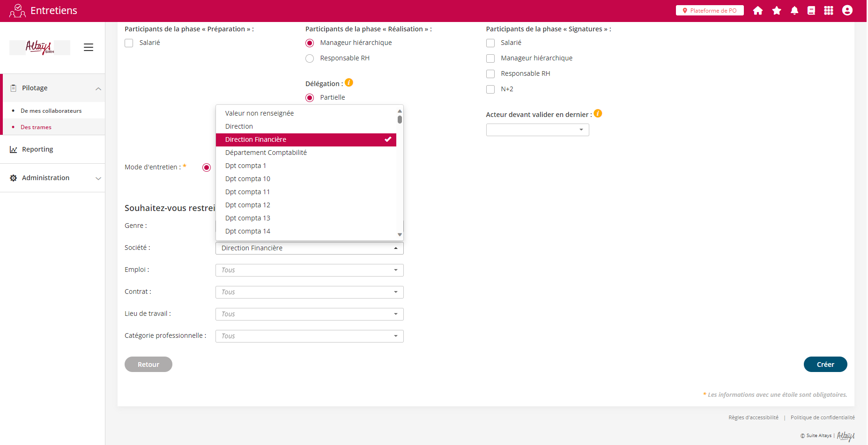This screenshot has height=445, width=868.
Task: Open the applications grid icon
Action: (x=828, y=11)
